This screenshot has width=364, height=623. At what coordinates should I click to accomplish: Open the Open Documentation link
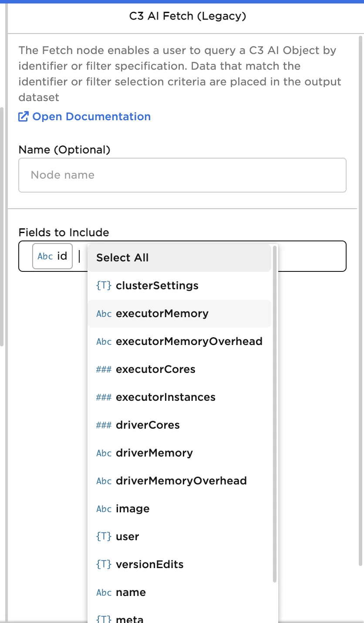pos(91,117)
